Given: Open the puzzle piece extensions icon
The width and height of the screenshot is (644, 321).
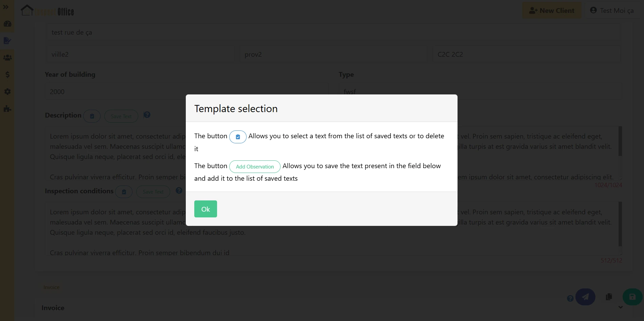Looking at the screenshot, I should tap(7, 109).
